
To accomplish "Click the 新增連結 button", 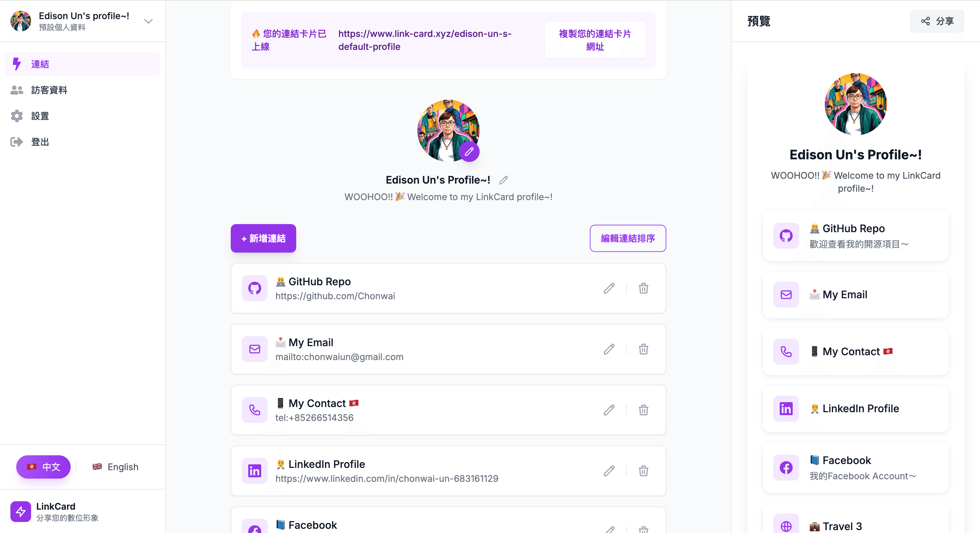I will click(x=263, y=238).
